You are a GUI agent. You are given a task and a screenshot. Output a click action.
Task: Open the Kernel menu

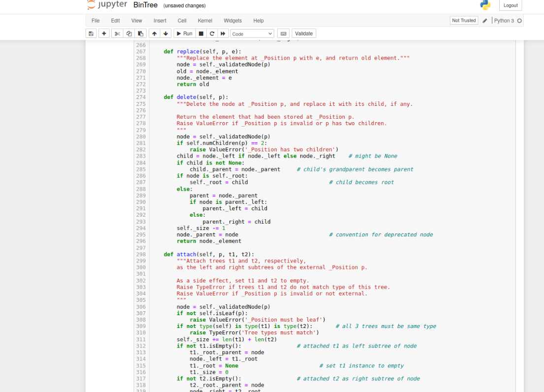(205, 21)
